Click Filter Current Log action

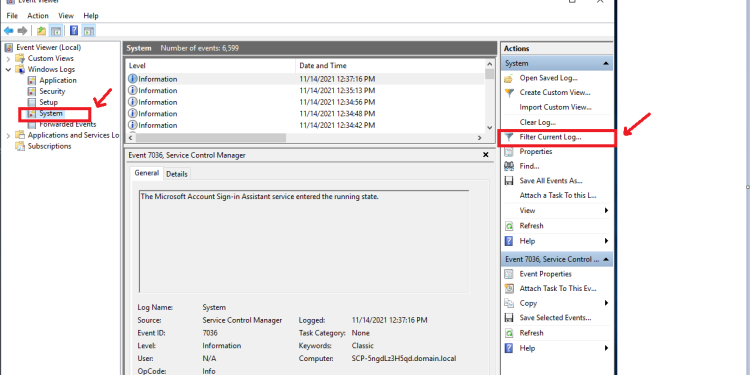point(550,137)
